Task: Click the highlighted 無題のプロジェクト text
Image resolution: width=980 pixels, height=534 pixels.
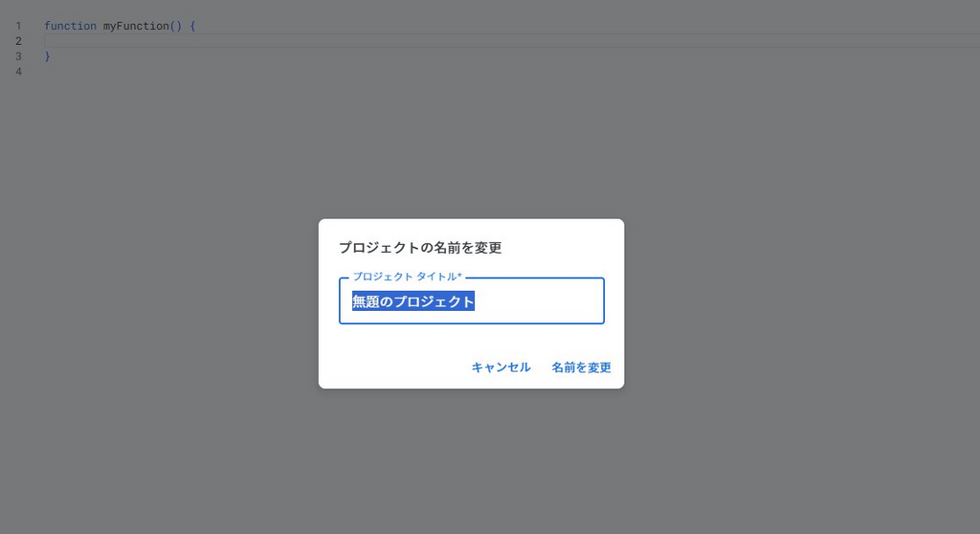Action: (x=413, y=300)
